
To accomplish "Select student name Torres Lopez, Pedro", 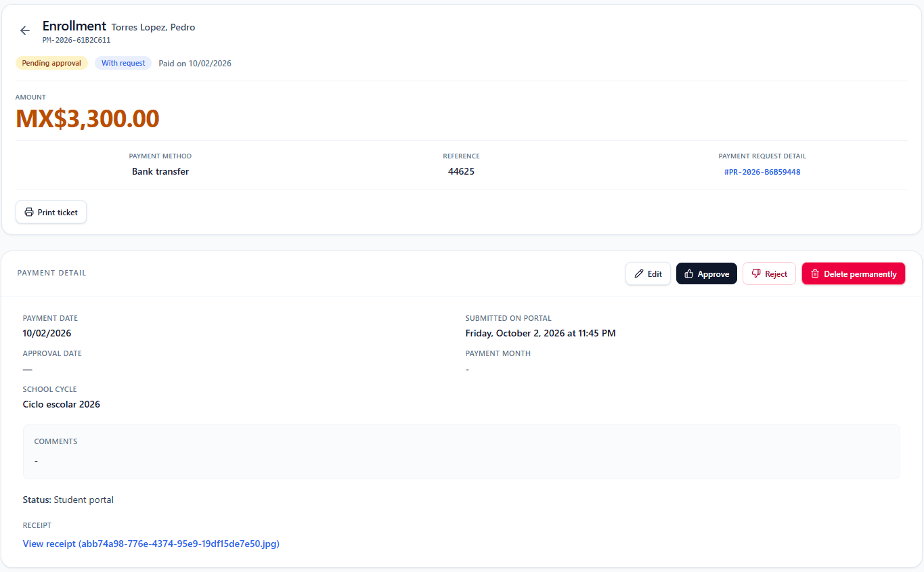I will 154,28.
